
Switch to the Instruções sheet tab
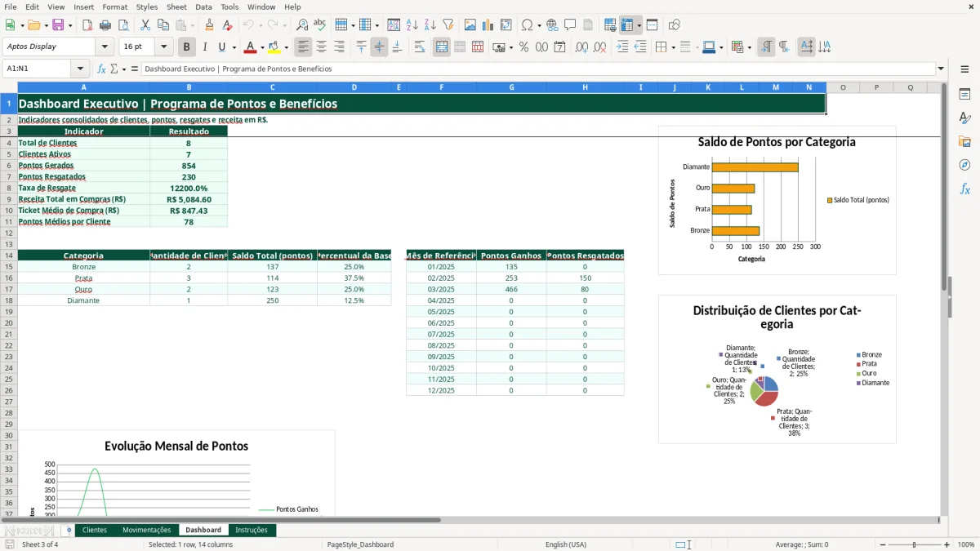pos(252,531)
